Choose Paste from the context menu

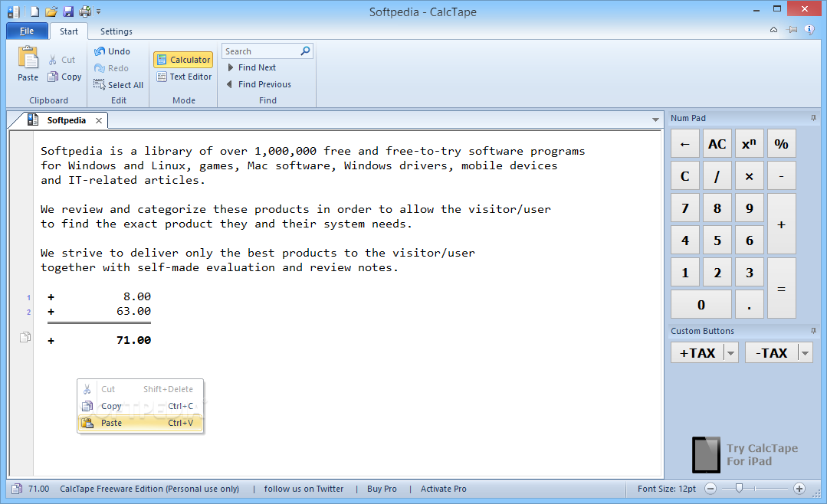click(140, 423)
